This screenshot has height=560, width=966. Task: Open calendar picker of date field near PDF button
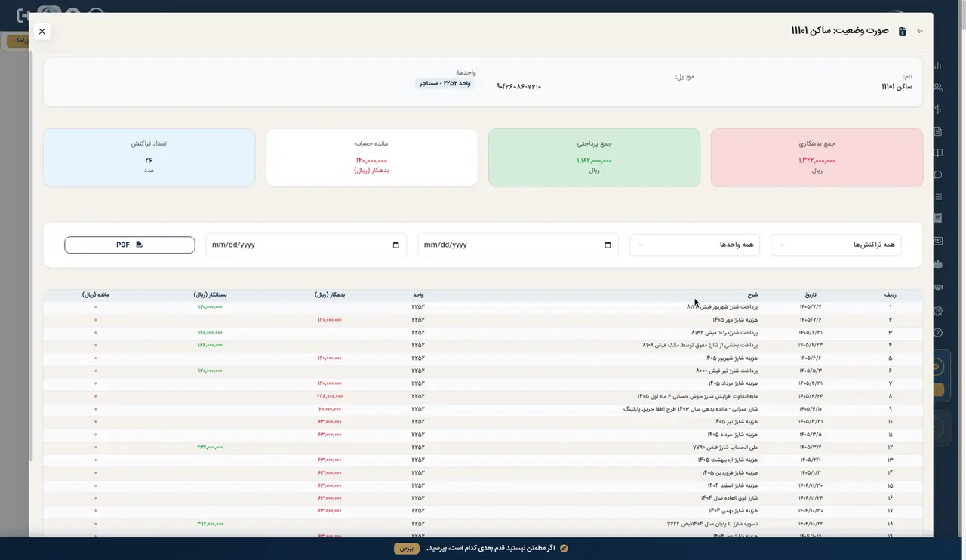click(396, 245)
